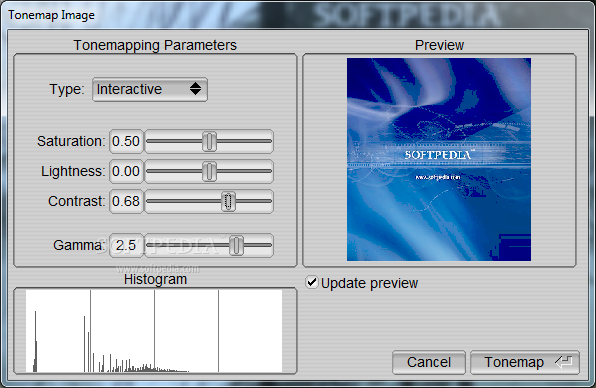Click the Lightness value field showing 0.00

click(126, 171)
